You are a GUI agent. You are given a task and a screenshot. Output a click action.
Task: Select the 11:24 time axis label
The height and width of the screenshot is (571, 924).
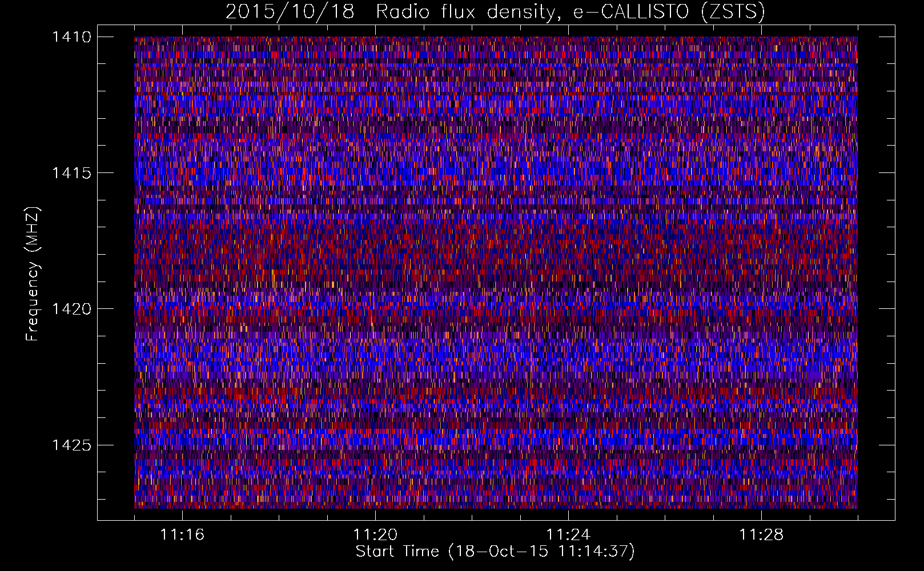(x=568, y=534)
